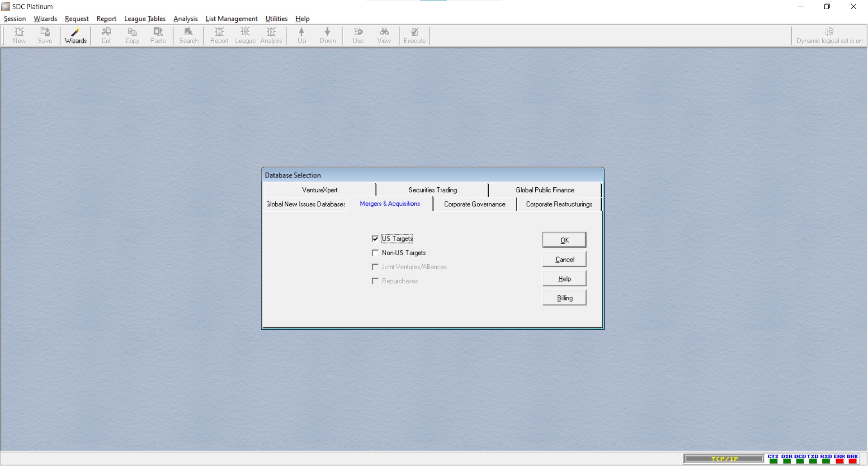The width and height of the screenshot is (868, 466).
Task: Open the League Tables menu
Action: pyautogui.click(x=145, y=19)
